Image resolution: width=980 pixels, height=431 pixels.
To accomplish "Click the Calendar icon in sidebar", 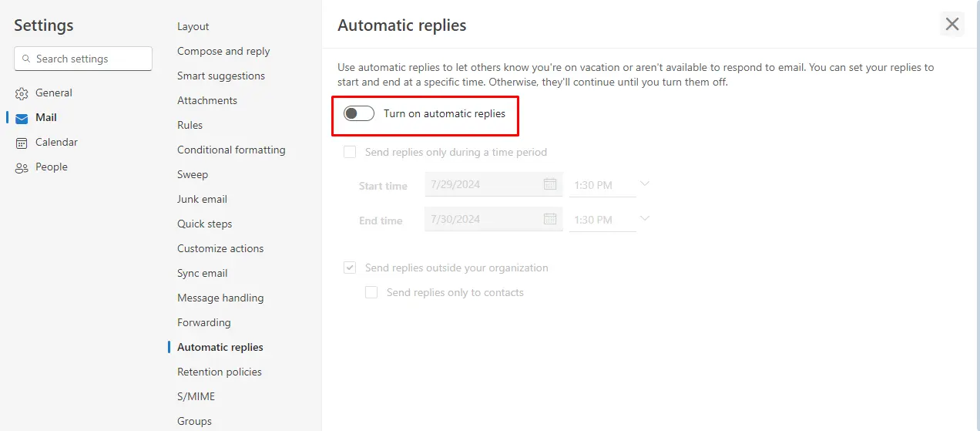I will tap(22, 143).
